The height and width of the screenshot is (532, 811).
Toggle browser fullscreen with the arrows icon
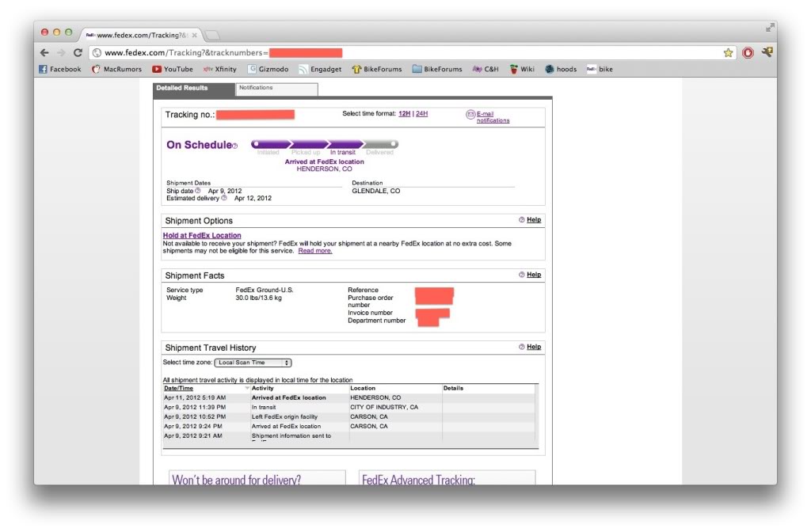click(770, 28)
